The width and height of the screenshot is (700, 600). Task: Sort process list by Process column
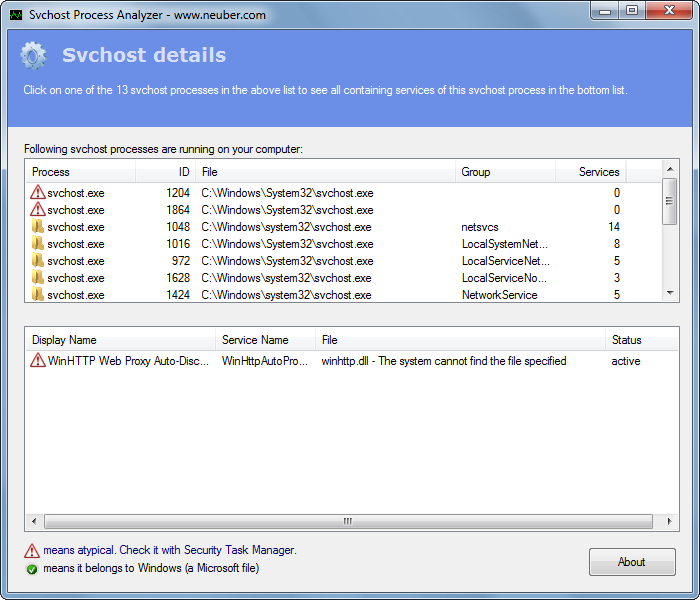pos(80,172)
